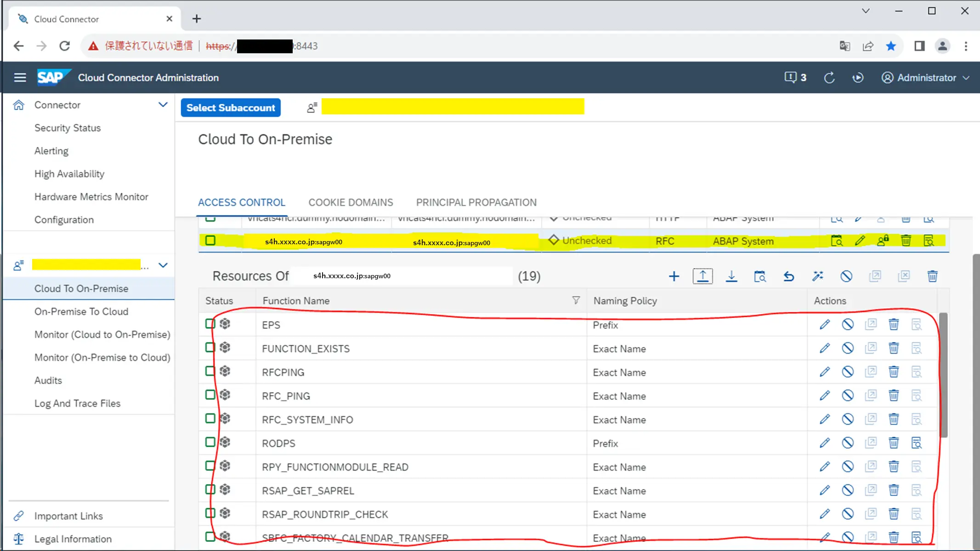The width and height of the screenshot is (980, 551).
Task: Go to On-Premise To Cloud page
Action: 81,312
